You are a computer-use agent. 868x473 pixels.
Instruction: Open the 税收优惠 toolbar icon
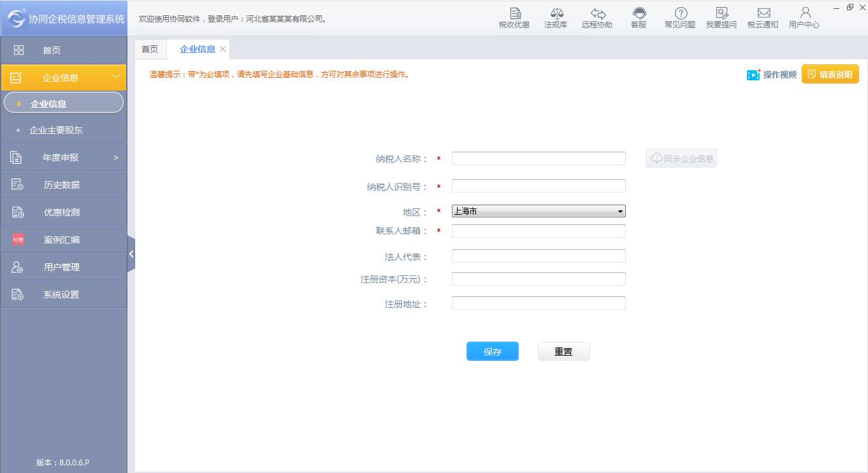tap(514, 18)
